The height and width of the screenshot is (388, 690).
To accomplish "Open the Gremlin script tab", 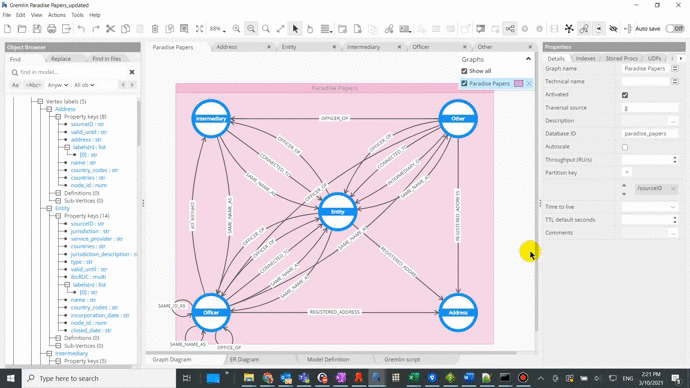I will 402,359.
